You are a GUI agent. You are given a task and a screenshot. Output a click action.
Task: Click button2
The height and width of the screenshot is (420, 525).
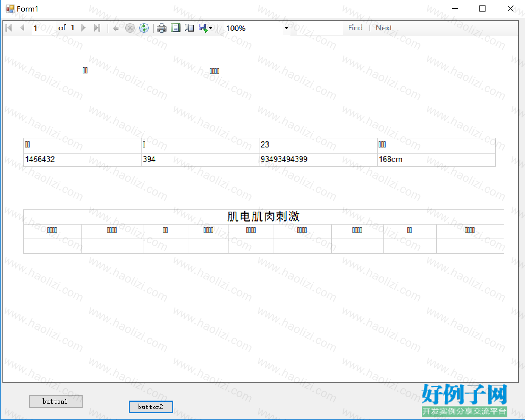(151, 407)
